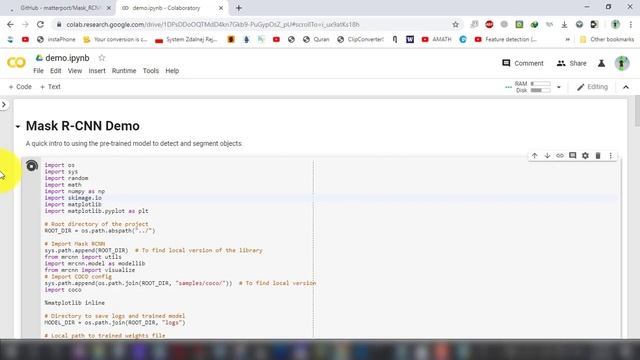This screenshot has width=640, height=360.
Task: Open the Tools menu
Action: coord(151,71)
